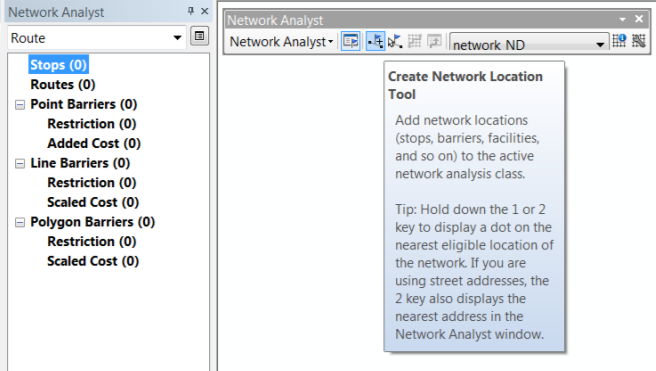This screenshot has width=656, height=371.
Task: Collapse the Point Barriers group
Action: tap(20, 105)
